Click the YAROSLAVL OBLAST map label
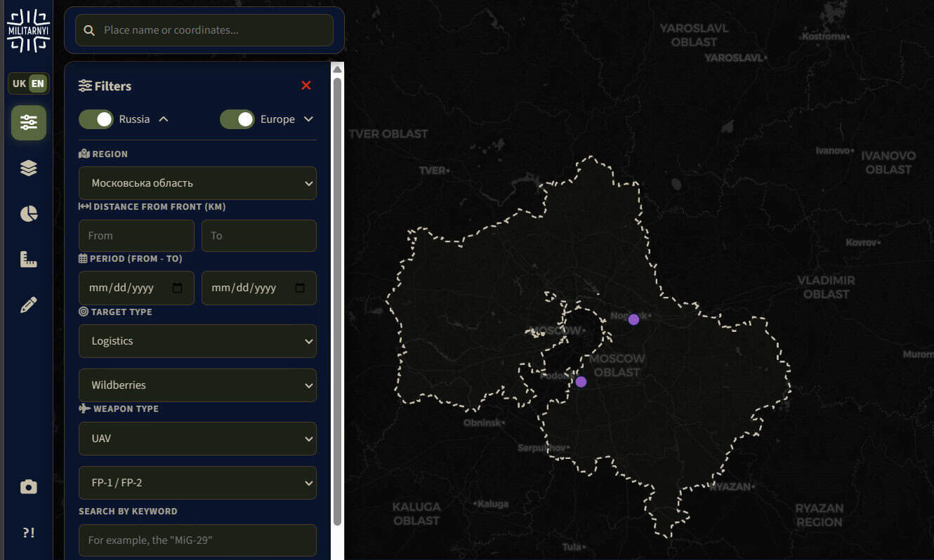The image size is (934, 560). click(694, 35)
